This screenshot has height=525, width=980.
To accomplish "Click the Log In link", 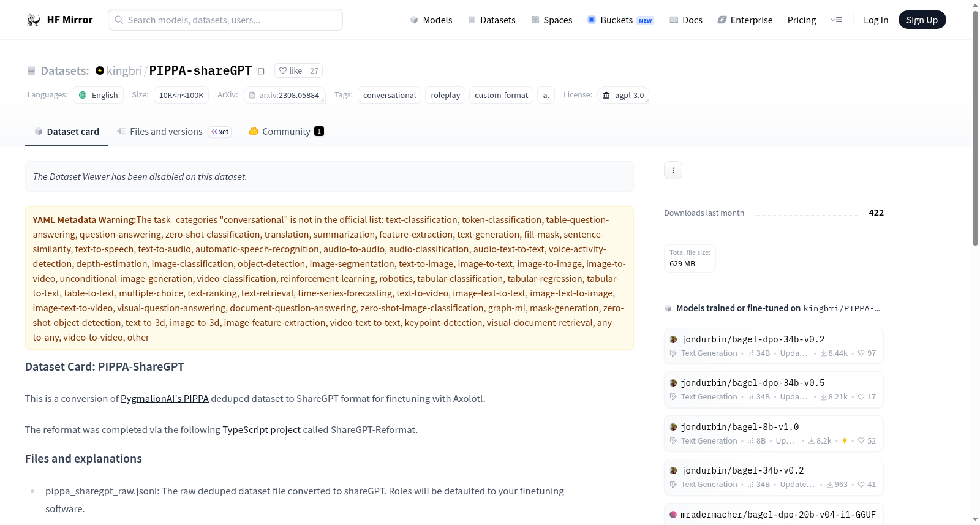I will tap(876, 20).
